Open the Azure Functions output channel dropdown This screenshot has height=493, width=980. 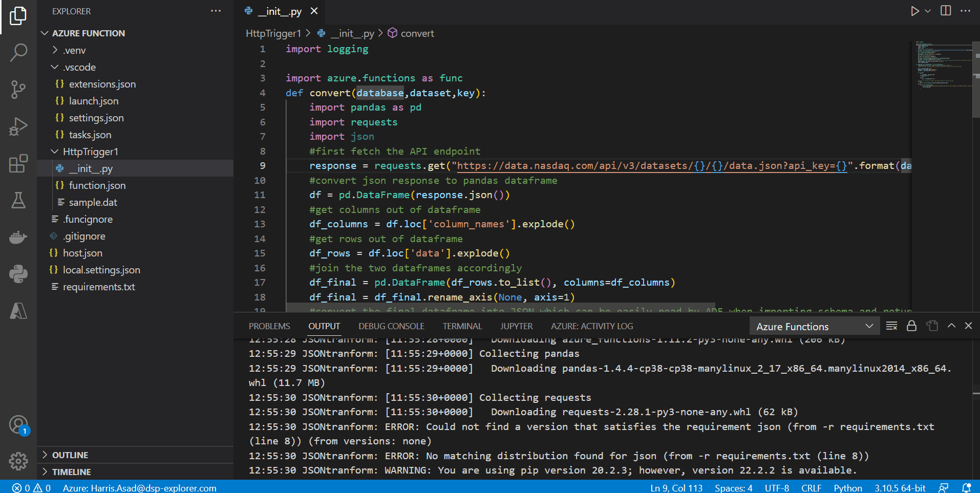[x=814, y=327]
